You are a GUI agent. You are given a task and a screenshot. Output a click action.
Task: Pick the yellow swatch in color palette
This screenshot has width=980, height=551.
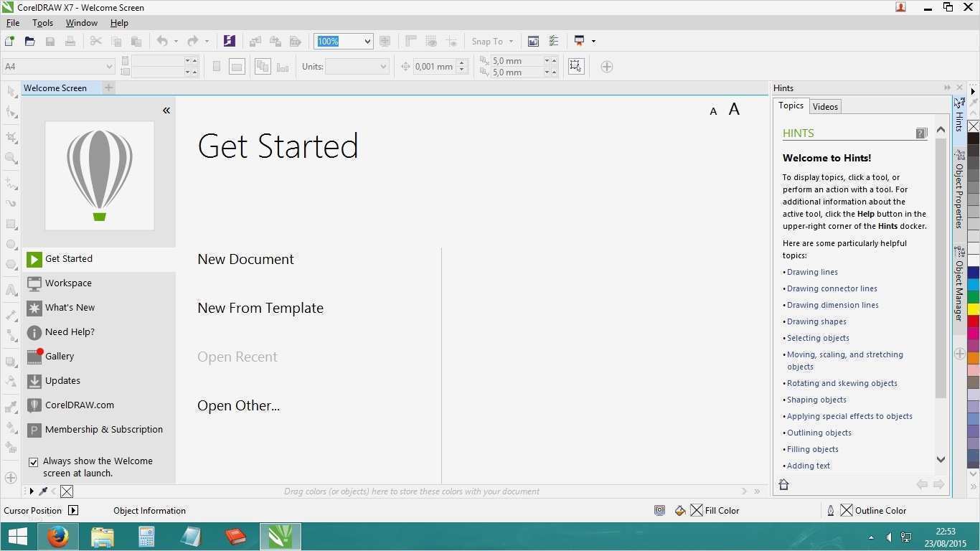click(974, 309)
